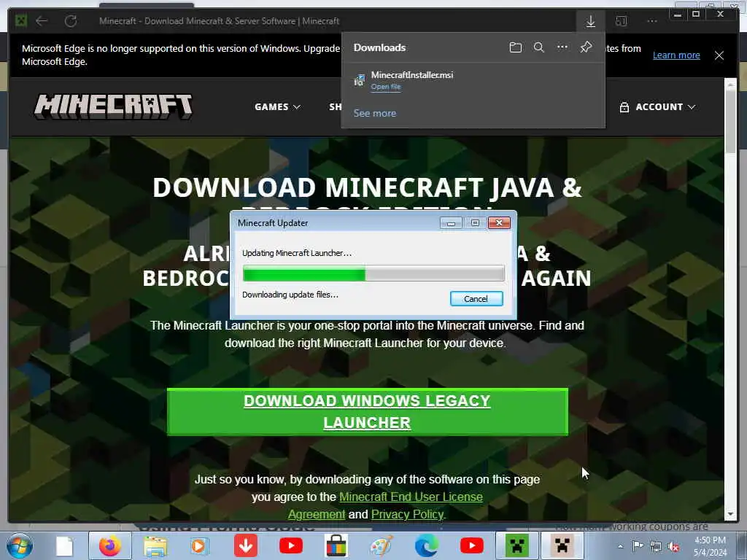
Task: Click the Minecraft logo
Action: [x=113, y=106]
